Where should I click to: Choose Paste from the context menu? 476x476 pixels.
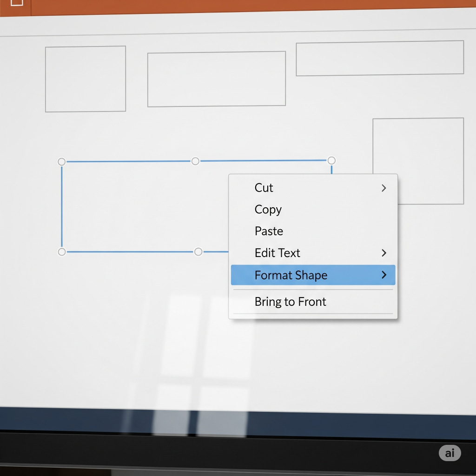[x=269, y=231]
